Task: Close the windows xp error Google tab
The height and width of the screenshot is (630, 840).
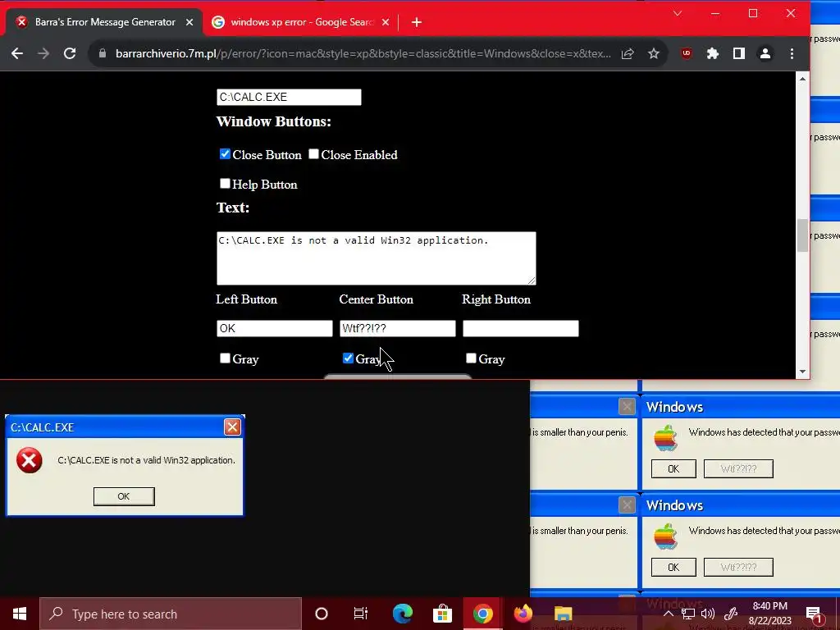Action: [x=386, y=22]
